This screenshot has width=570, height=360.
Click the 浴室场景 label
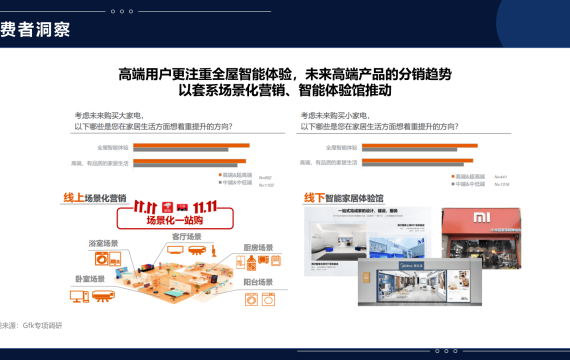(103, 244)
